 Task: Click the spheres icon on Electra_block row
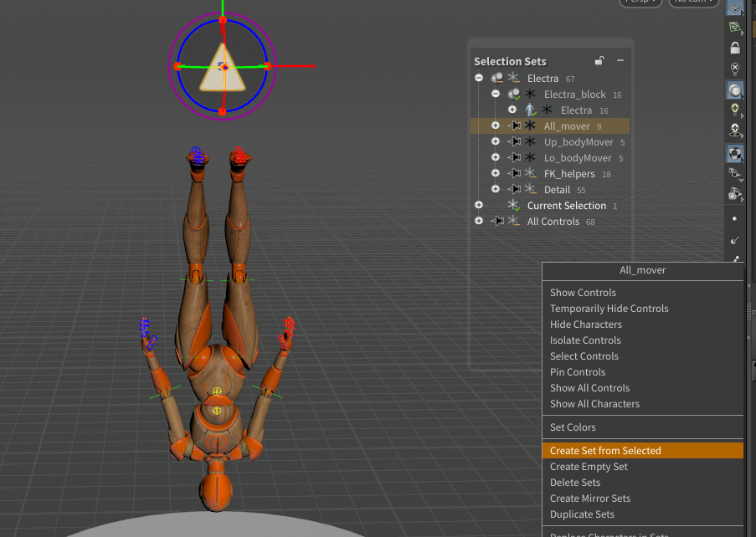(x=514, y=94)
